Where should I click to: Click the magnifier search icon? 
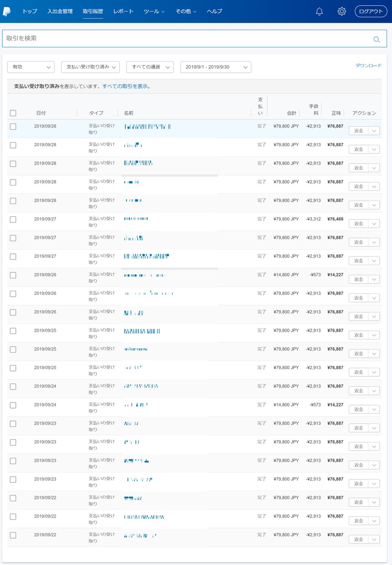(377, 39)
